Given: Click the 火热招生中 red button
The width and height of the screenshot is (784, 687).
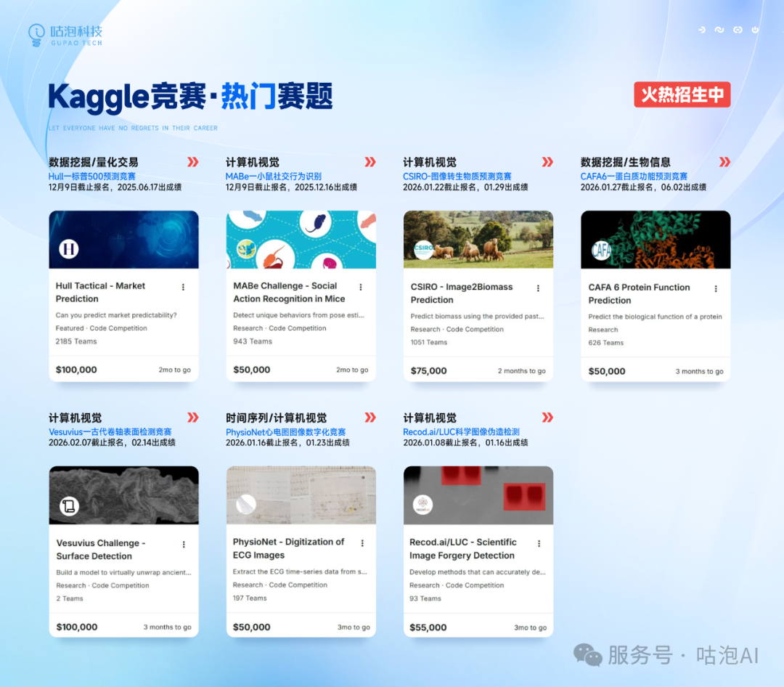Looking at the screenshot, I should point(682,94).
